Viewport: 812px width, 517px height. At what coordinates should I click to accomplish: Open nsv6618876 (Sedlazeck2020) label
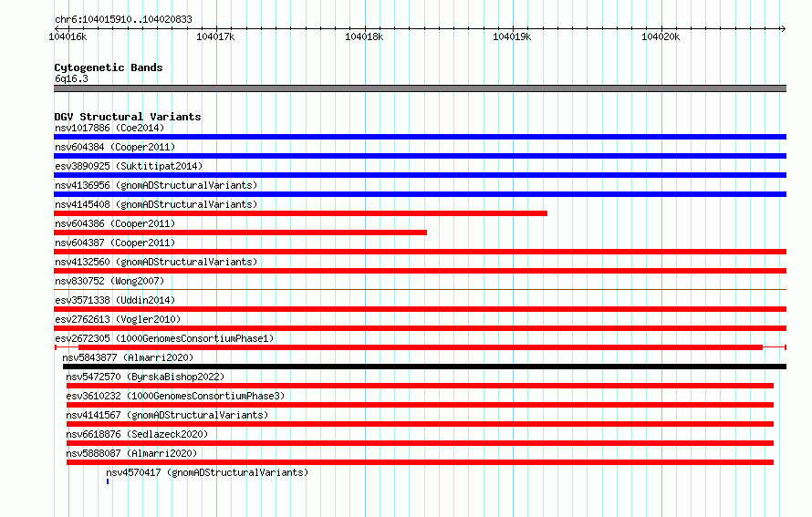point(137,434)
